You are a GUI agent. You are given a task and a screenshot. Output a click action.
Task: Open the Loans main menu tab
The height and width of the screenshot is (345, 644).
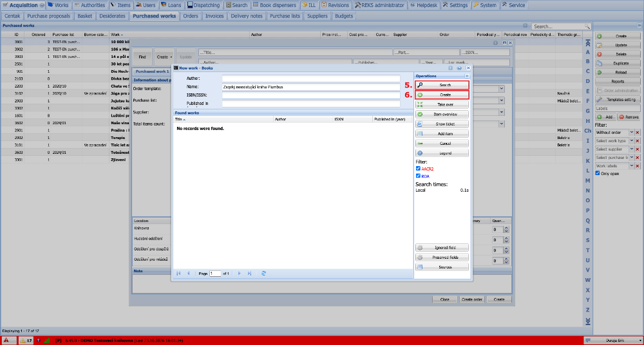pyautogui.click(x=171, y=5)
